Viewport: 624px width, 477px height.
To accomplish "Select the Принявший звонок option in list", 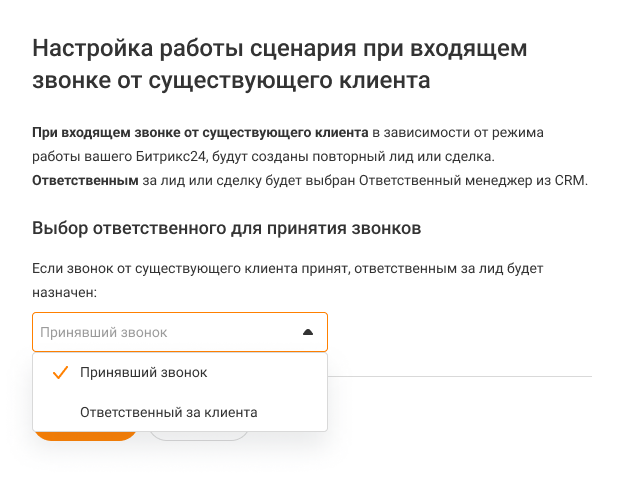I will coord(144,372).
